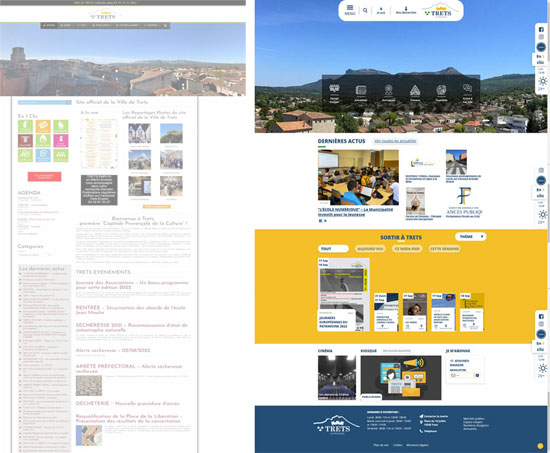Open 'Mes démarches' icon in header
Screen dimensions: 550x453
(x=406, y=10)
